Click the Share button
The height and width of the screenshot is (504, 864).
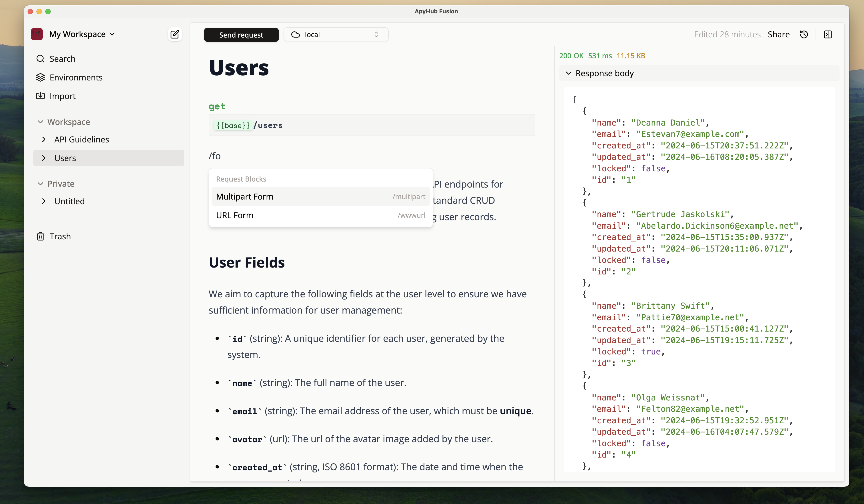click(778, 34)
